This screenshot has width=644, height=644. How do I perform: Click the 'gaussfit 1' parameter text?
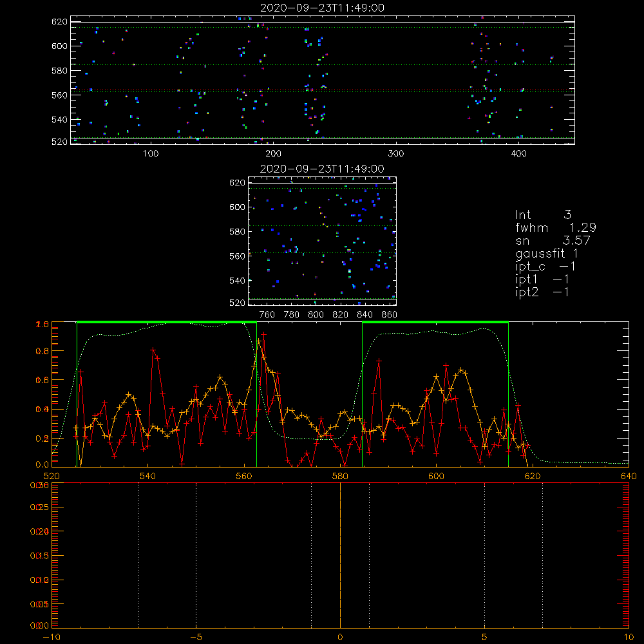coord(547,253)
